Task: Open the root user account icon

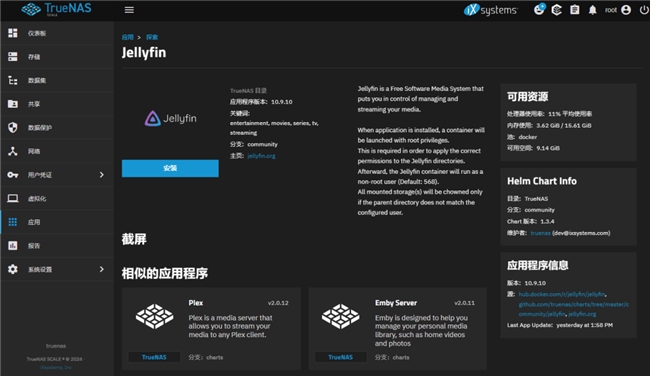Action: [626, 10]
